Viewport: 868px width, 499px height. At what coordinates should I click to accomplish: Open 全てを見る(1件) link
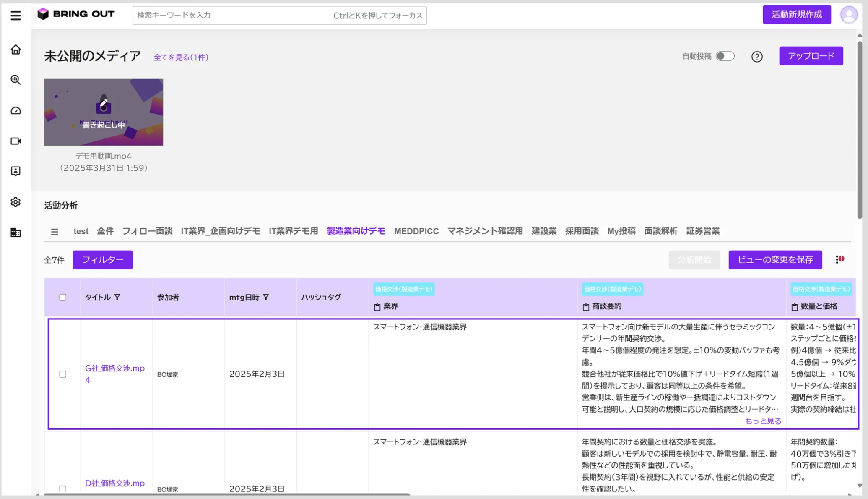click(181, 57)
